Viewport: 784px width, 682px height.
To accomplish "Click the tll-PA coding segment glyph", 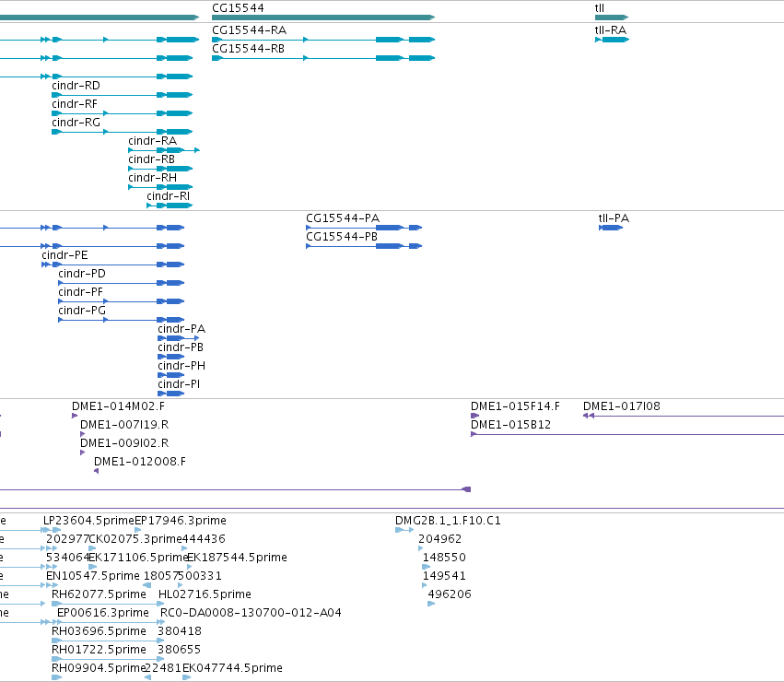I will tap(611, 228).
